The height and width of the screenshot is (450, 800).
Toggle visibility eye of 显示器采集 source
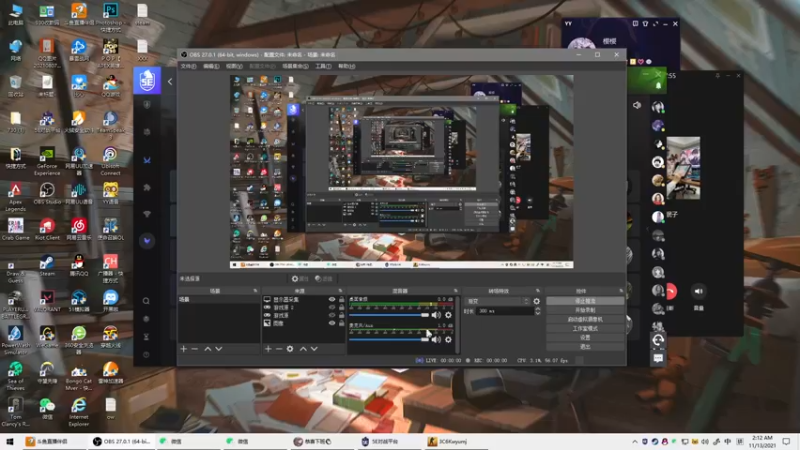click(x=332, y=299)
